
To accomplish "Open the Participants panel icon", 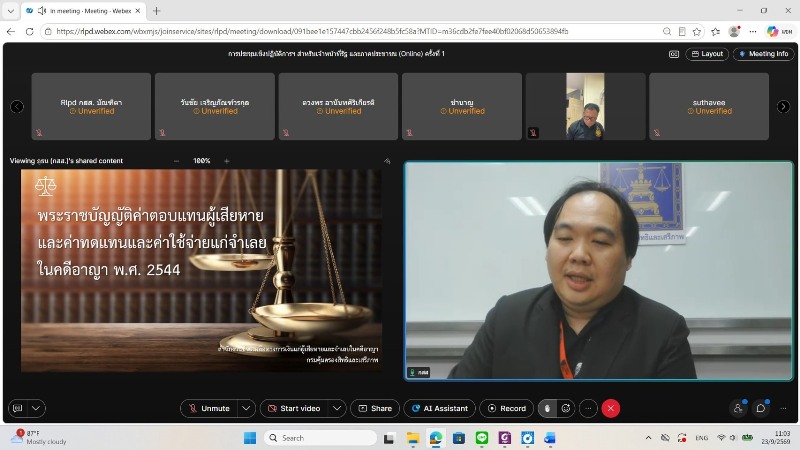I will (x=738, y=408).
